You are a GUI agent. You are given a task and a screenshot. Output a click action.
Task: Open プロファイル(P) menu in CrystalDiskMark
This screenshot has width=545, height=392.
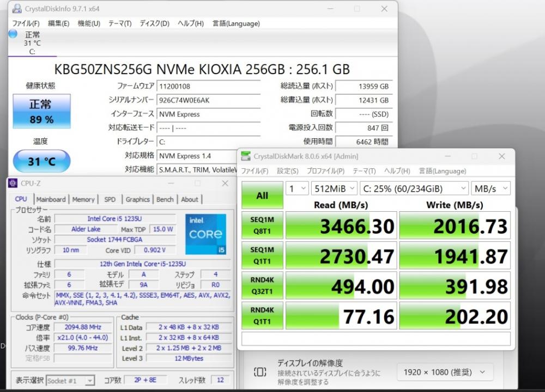point(325,171)
